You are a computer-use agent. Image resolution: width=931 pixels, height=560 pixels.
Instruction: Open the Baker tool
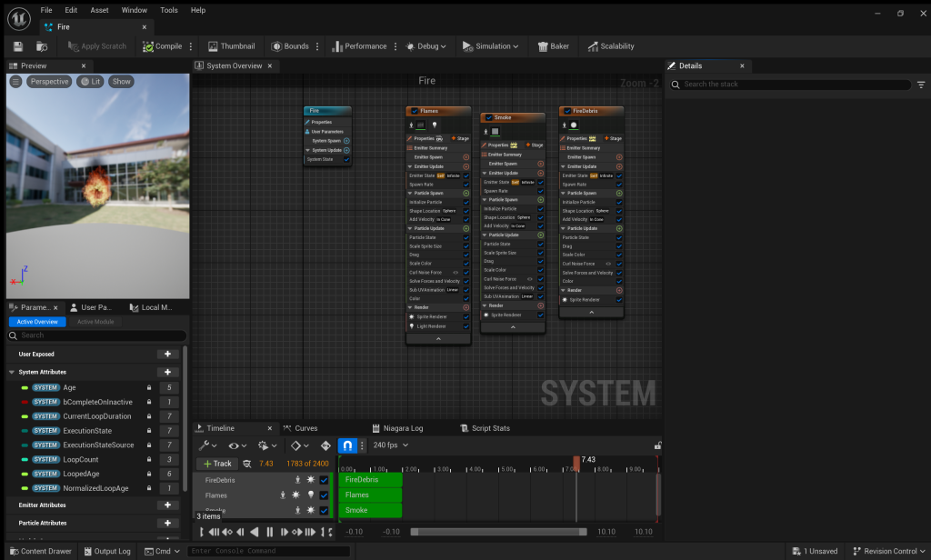(554, 46)
